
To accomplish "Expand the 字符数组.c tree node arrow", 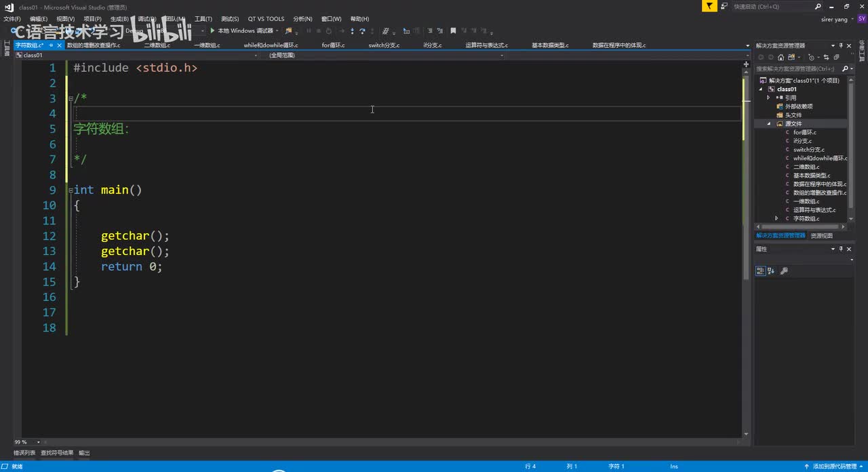I will (776, 218).
